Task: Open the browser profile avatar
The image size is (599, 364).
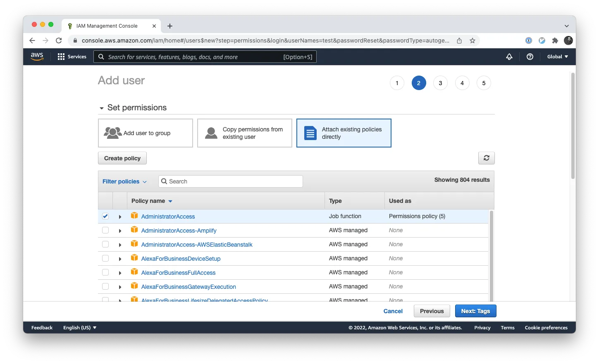Action: pos(568,40)
